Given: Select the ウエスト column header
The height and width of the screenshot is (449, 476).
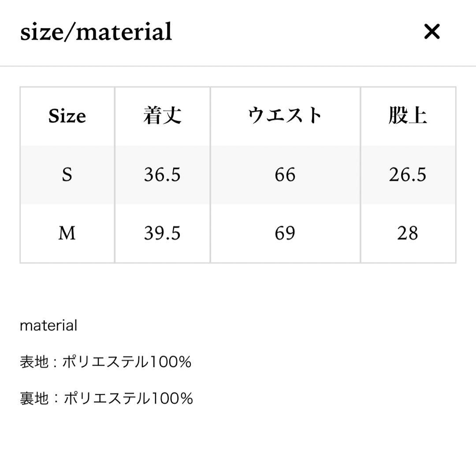Looking at the screenshot, I should [x=285, y=115].
